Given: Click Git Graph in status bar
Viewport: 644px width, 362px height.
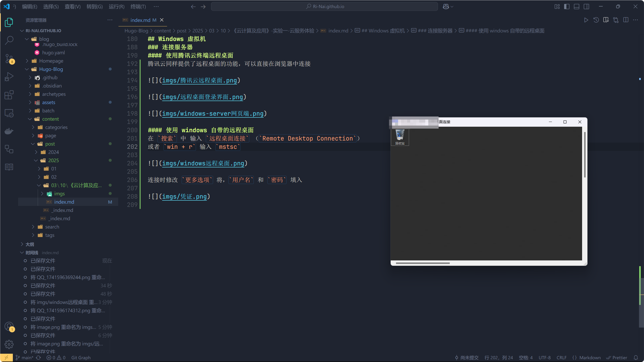Looking at the screenshot, I should 81,357.
